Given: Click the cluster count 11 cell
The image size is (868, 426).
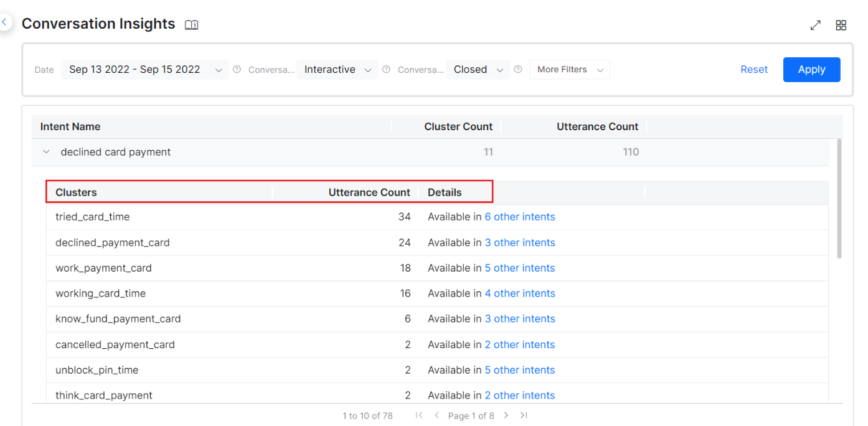Looking at the screenshot, I should click(x=488, y=152).
